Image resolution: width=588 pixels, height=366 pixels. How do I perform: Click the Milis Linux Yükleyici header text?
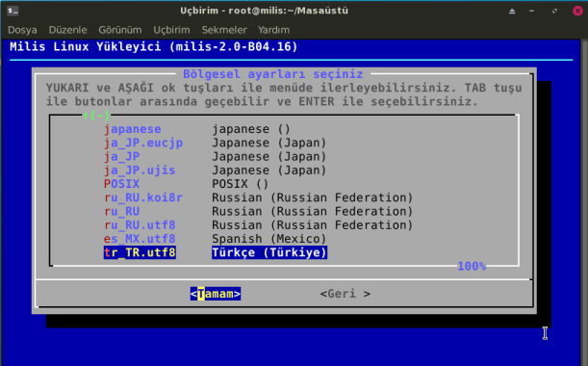(154, 46)
